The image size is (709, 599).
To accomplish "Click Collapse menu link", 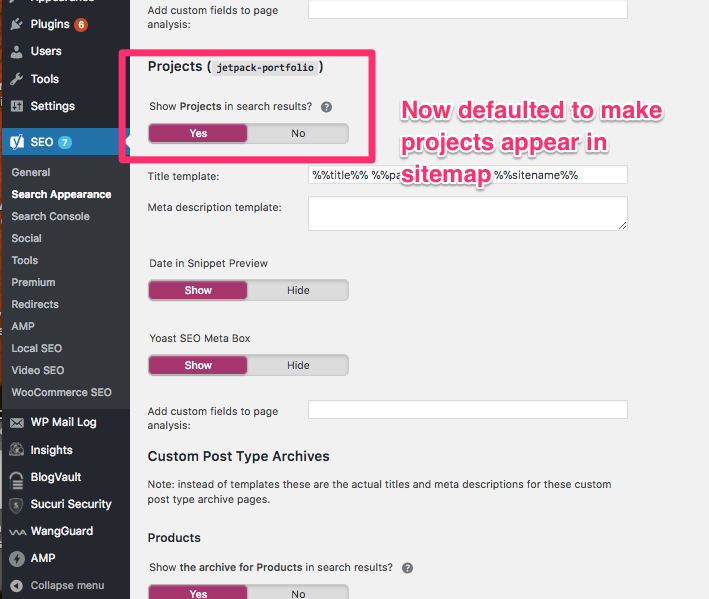I will 66,585.
